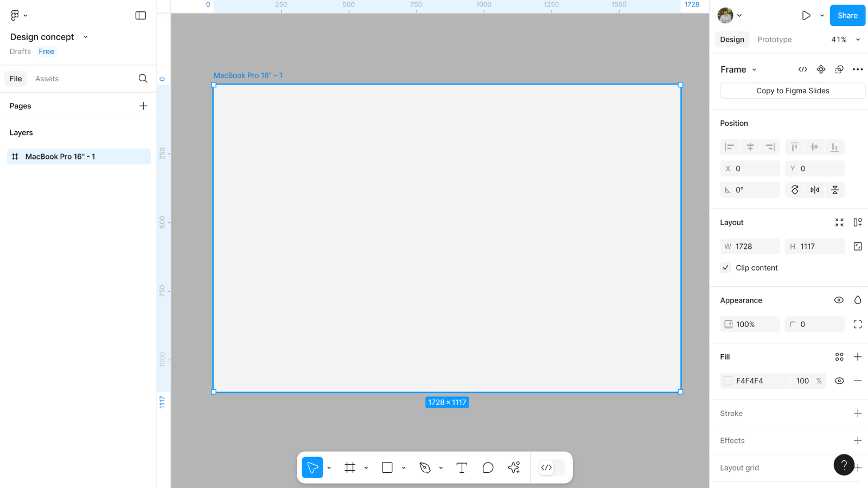This screenshot has width=868, height=488.
Task: Click the flip horizontal icon
Action: click(x=814, y=190)
